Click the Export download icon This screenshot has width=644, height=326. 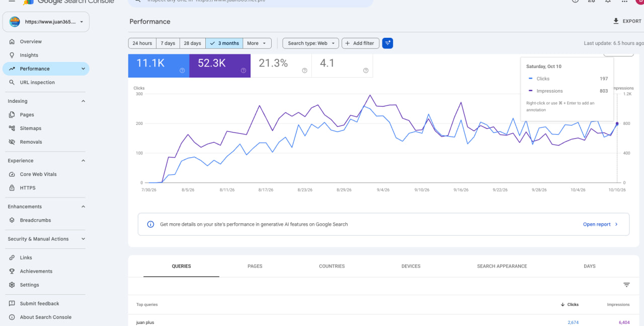pyautogui.click(x=616, y=21)
